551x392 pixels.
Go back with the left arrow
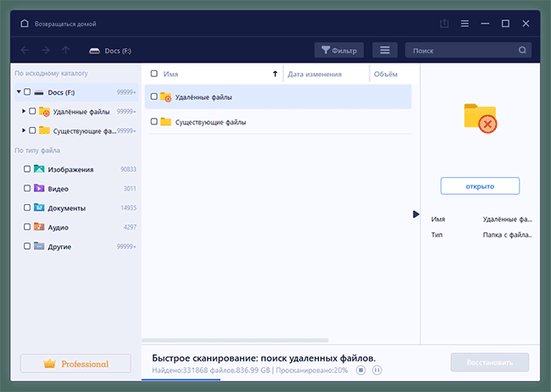[25, 50]
